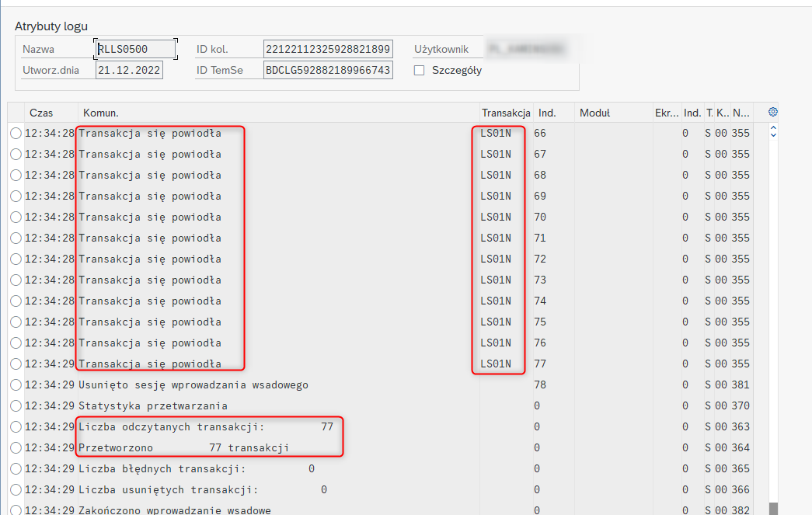Click the truncated Ekr... column header
812x515 pixels.
coord(666,113)
